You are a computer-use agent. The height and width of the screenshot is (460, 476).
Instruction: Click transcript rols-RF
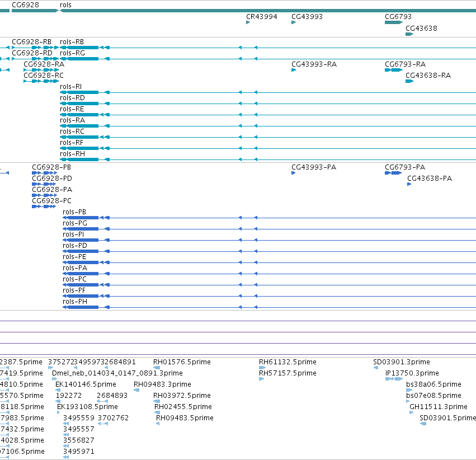(72, 143)
